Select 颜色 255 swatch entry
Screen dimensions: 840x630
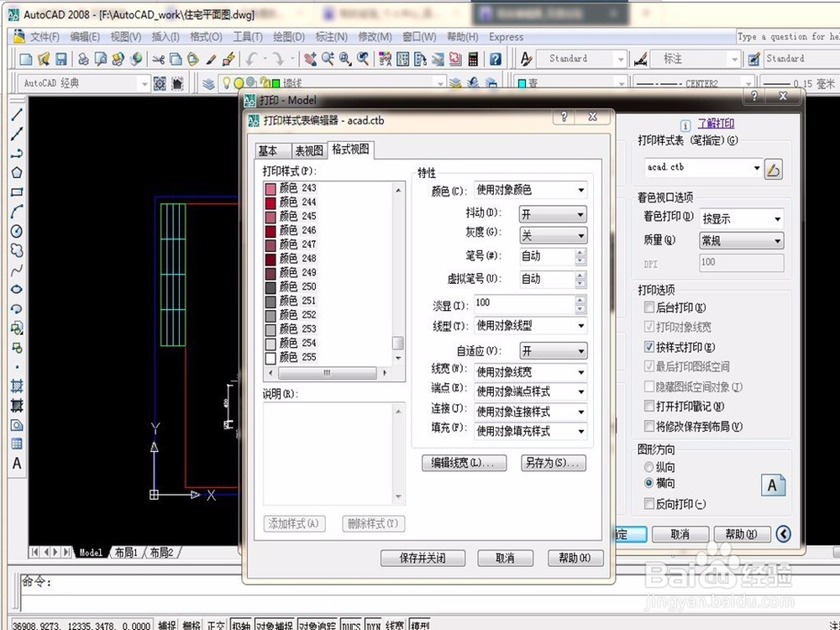tap(291, 357)
